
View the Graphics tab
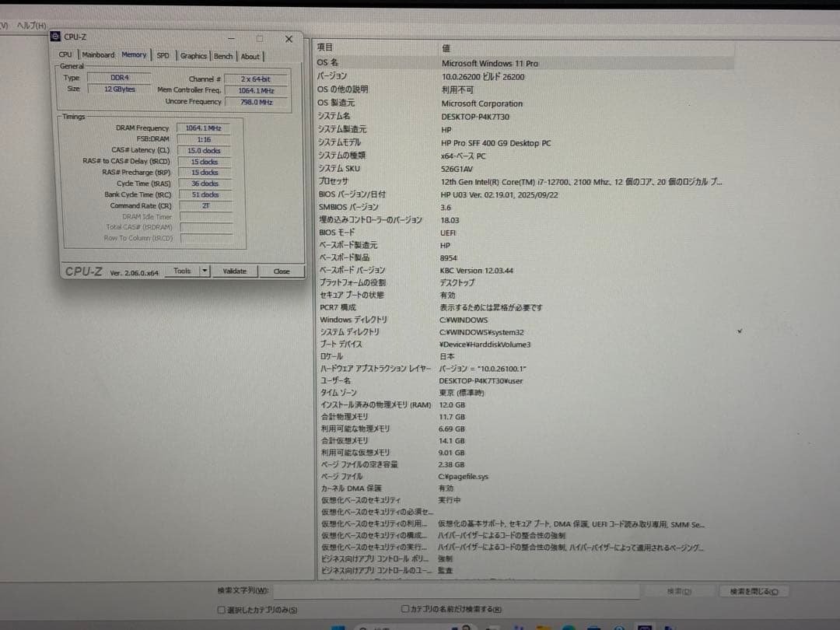tap(194, 56)
